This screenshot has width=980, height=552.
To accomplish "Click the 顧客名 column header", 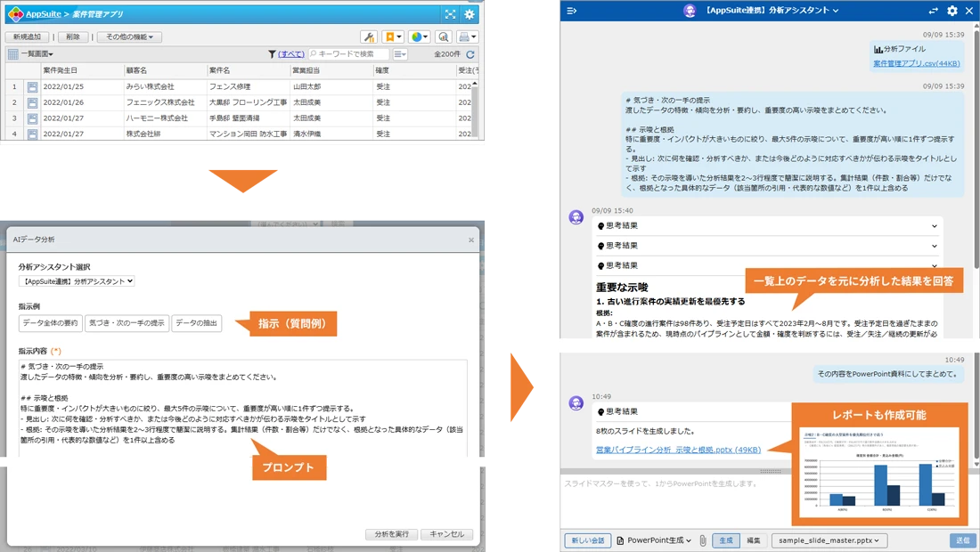I will pos(165,70).
